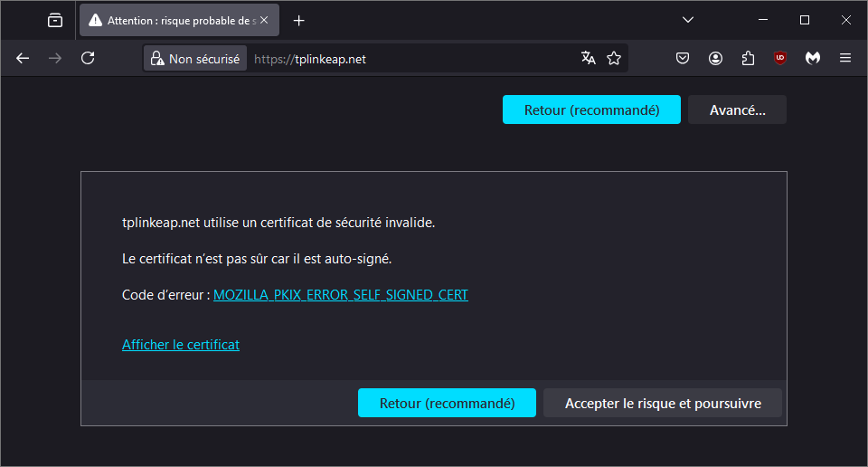Close the Firefox window
This screenshot has width=868, height=467.
click(846, 20)
